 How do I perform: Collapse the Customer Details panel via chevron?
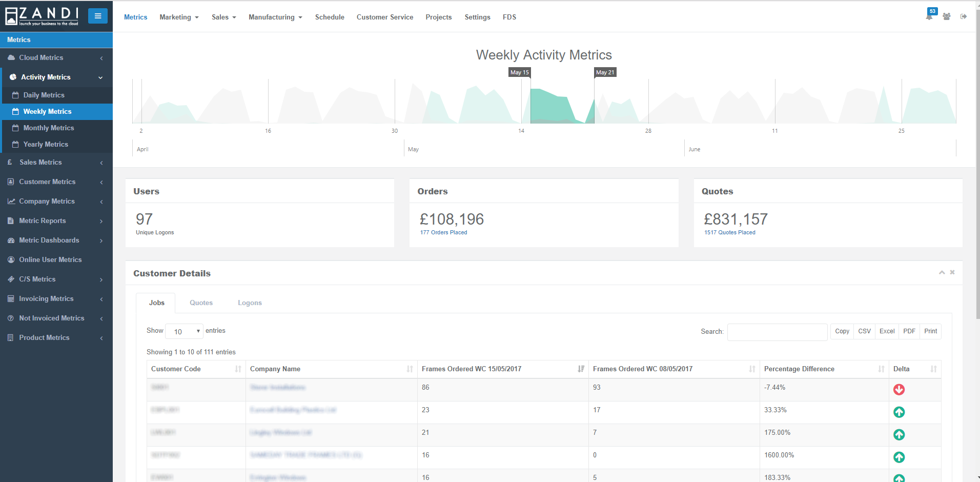(942, 272)
